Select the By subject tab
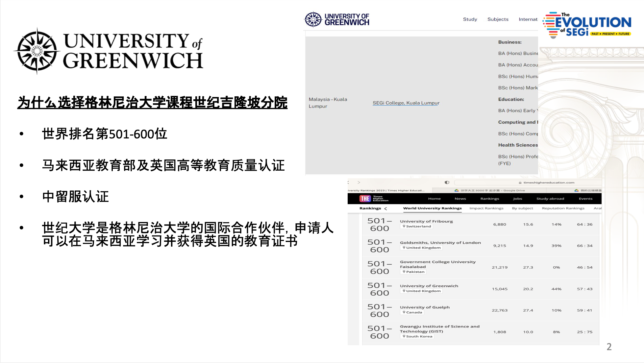The width and height of the screenshot is (644, 363). click(x=522, y=208)
